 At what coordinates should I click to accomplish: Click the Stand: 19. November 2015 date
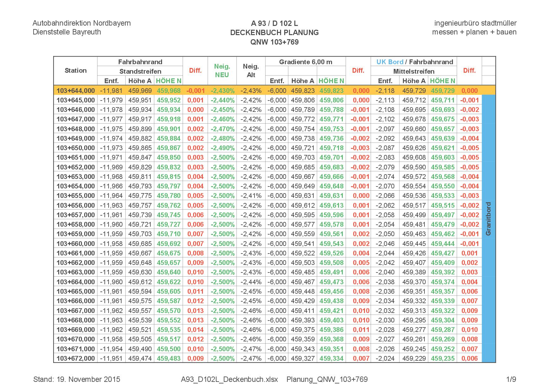pos(77,379)
